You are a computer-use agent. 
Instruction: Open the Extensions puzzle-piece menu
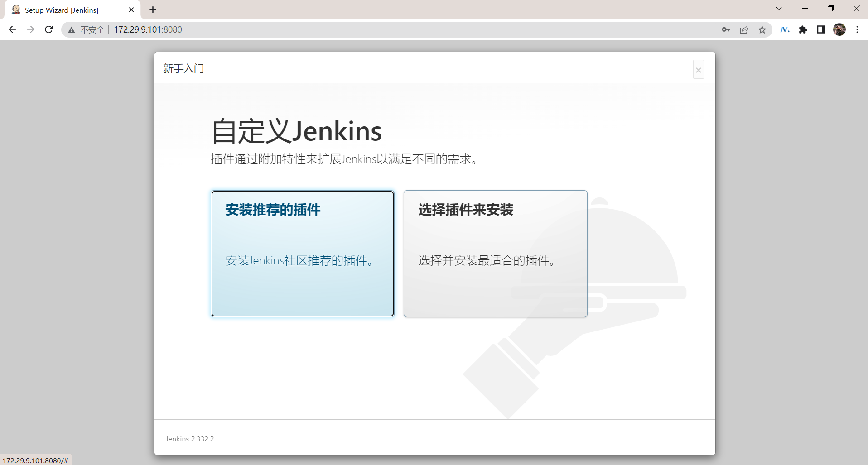[803, 29]
